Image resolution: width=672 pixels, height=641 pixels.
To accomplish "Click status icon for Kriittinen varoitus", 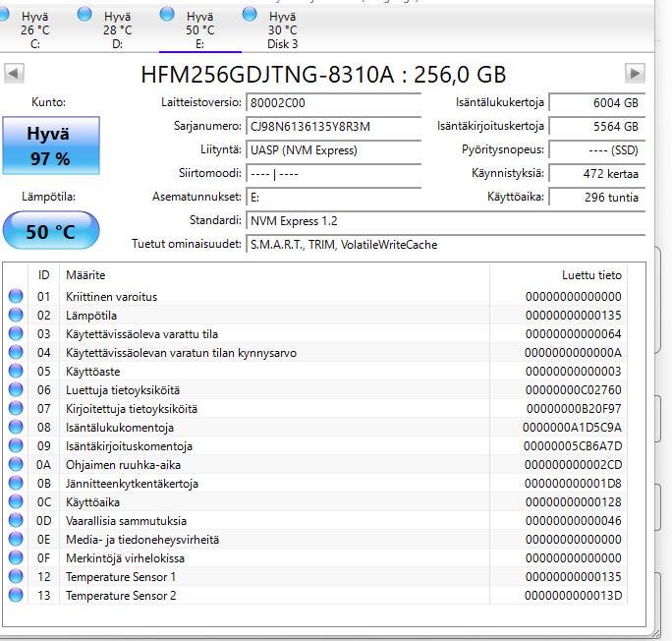I will (x=16, y=297).
